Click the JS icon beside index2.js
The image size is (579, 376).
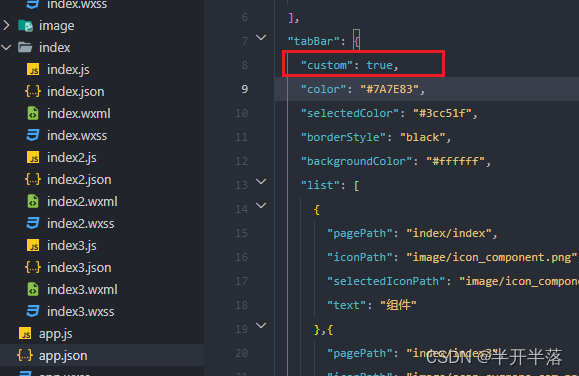(33, 157)
